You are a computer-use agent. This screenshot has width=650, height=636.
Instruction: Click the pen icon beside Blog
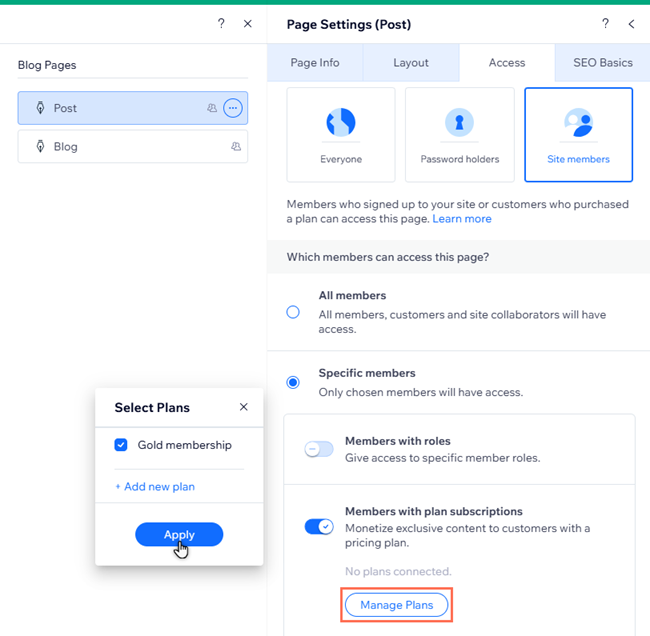coord(40,146)
